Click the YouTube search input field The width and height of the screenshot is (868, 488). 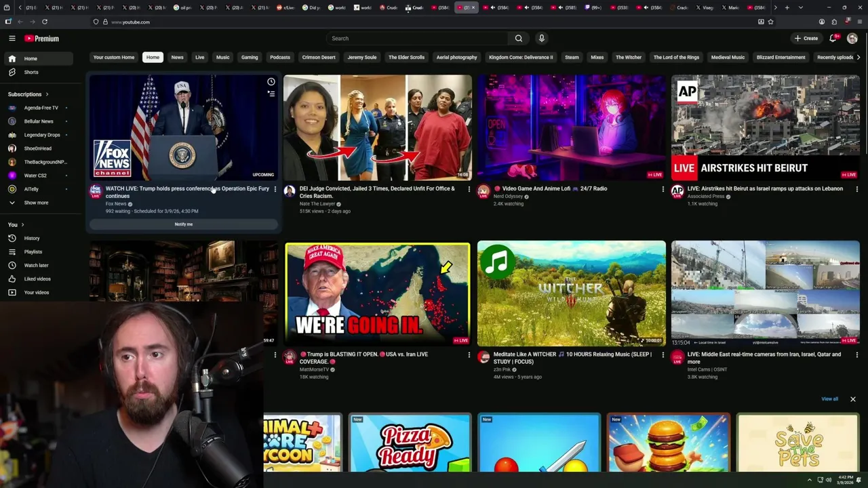[x=417, y=39]
